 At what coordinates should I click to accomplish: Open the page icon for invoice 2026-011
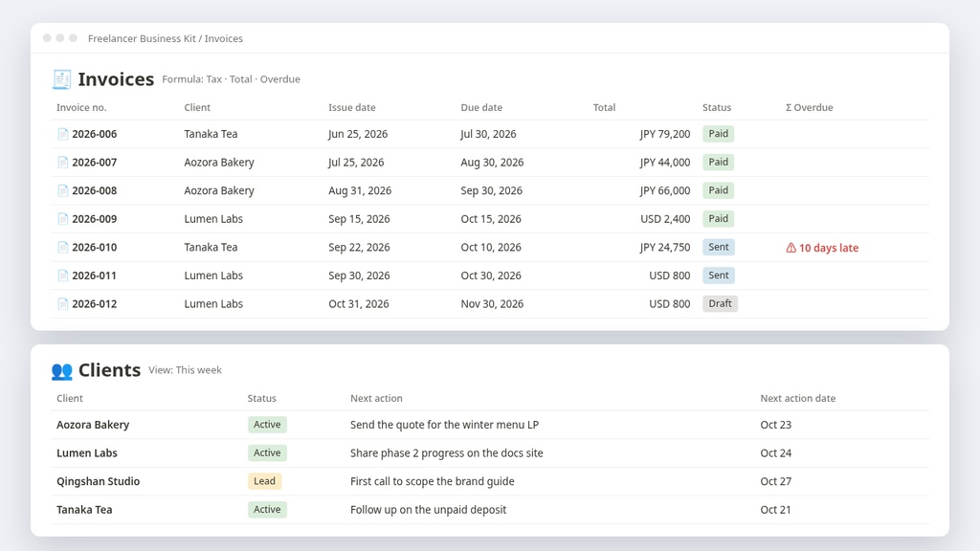tap(62, 275)
